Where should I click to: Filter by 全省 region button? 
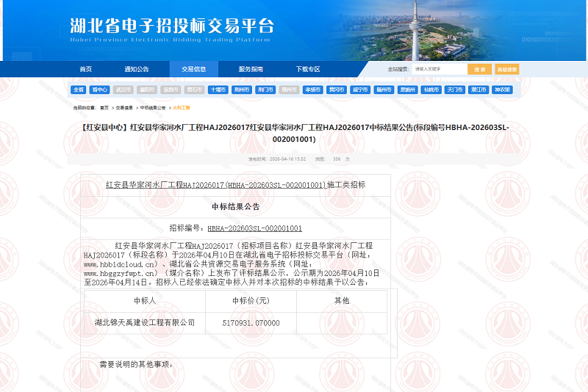click(x=79, y=90)
